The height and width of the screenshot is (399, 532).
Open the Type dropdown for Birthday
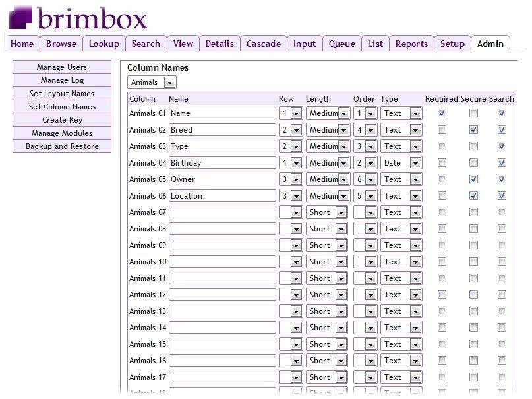tap(401, 163)
